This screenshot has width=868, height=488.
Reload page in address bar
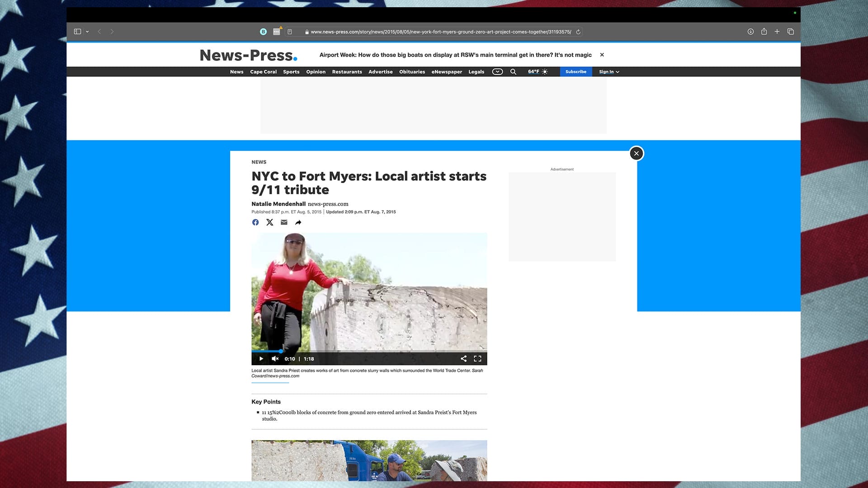[578, 32]
